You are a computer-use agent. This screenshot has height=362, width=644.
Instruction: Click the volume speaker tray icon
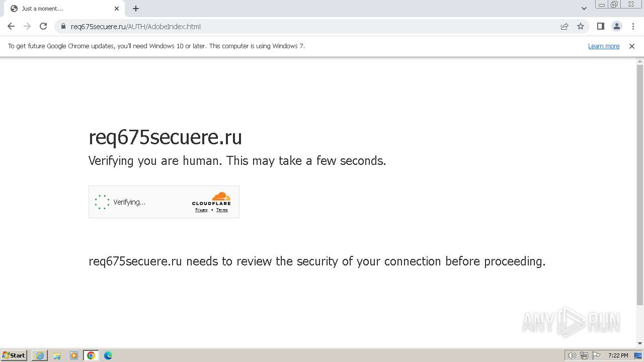tap(572, 355)
